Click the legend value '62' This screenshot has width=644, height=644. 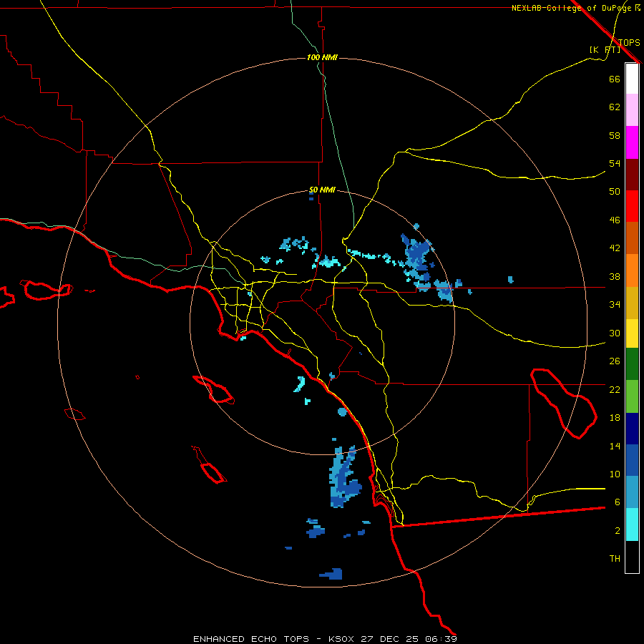[x=615, y=107]
